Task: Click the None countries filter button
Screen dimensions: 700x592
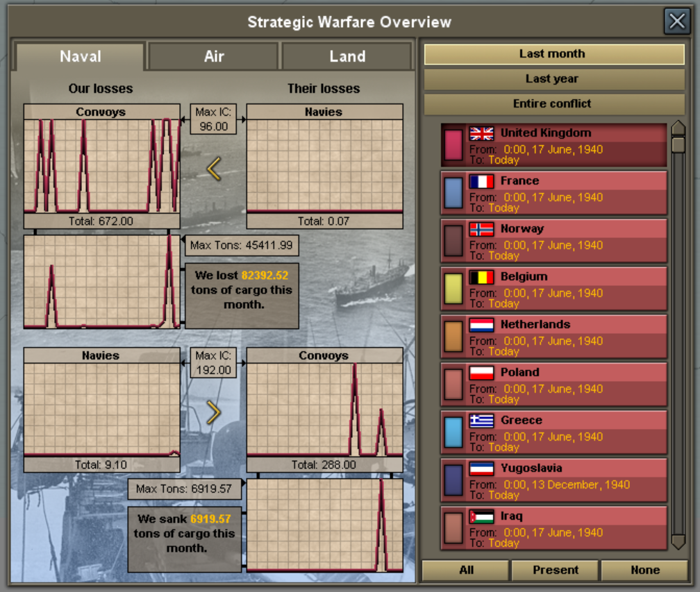Action: tap(644, 570)
